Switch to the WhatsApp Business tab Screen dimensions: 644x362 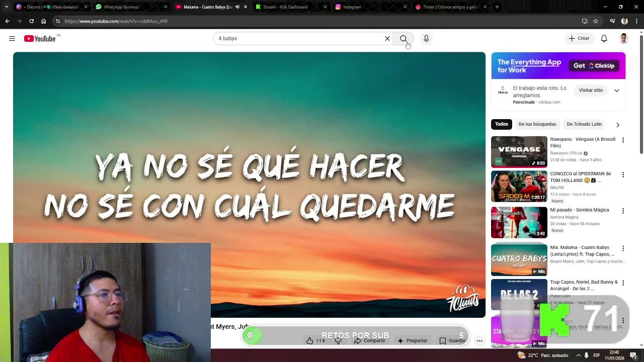130,7
